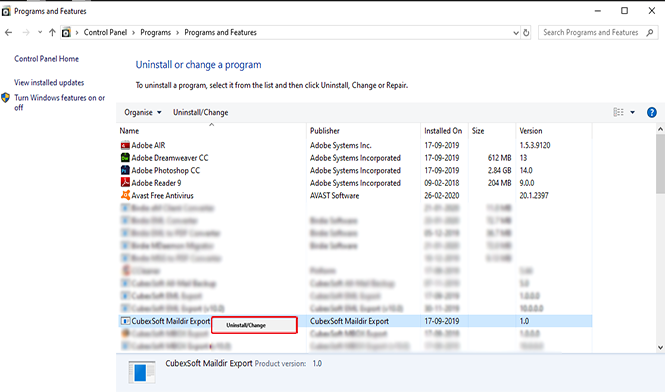Open the recent locations chevron
The image size is (665, 392).
[40, 32]
